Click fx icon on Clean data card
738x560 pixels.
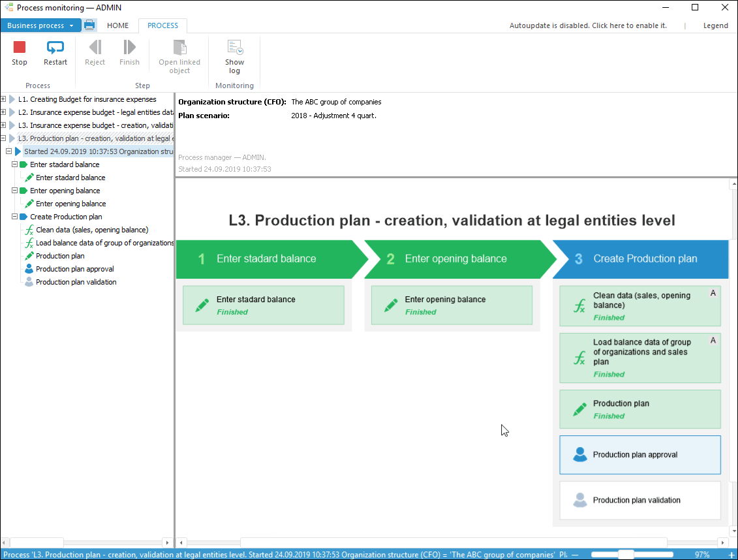[x=579, y=306]
